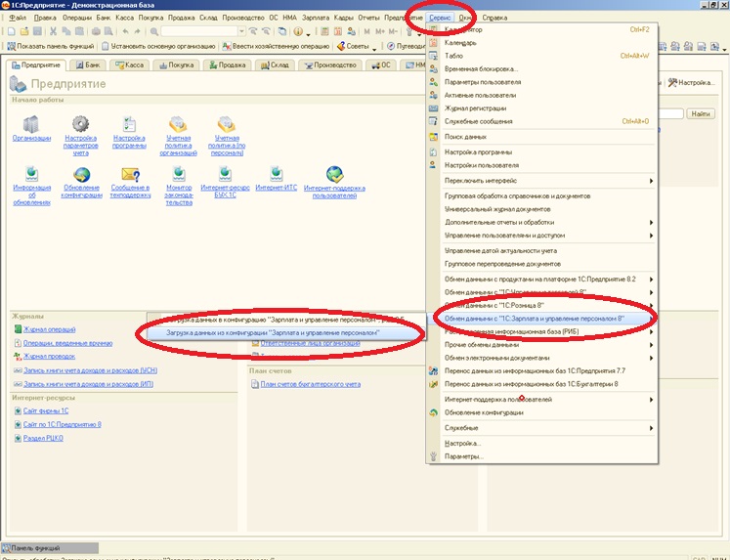Click the toolbar search text field
Image resolution: width=730 pixels, height=560 pixels.
tap(199, 31)
